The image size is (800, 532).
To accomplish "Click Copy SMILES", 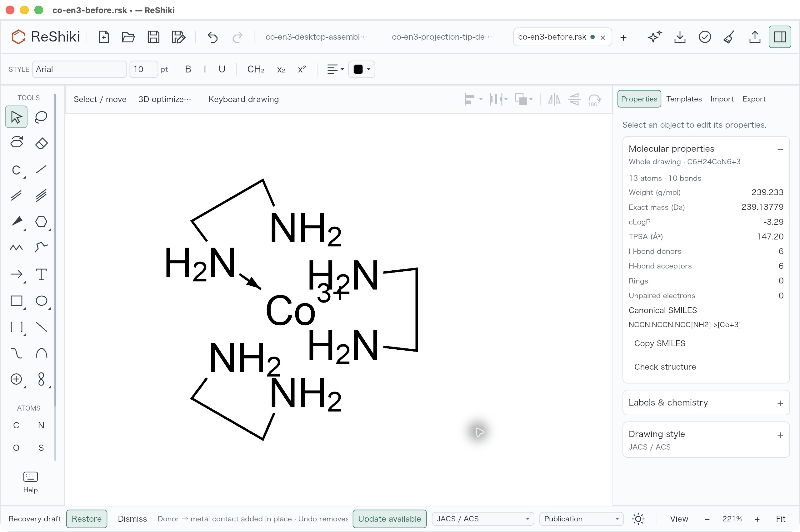I will coord(659,343).
